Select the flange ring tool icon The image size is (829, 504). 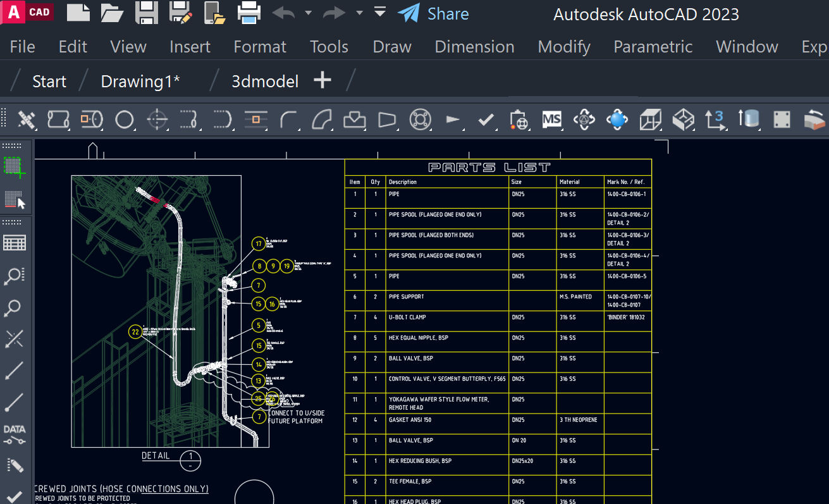point(420,119)
